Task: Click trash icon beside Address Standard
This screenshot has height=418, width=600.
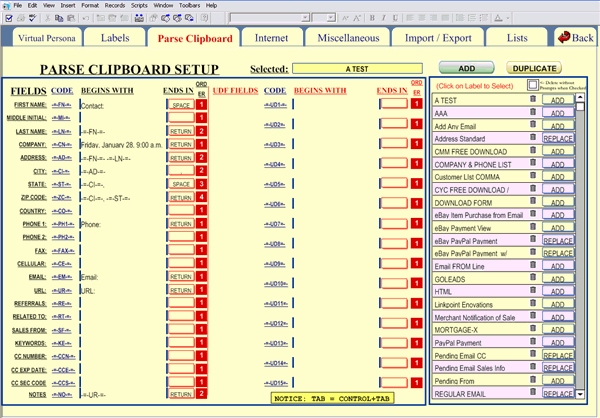Action: (x=533, y=137)
